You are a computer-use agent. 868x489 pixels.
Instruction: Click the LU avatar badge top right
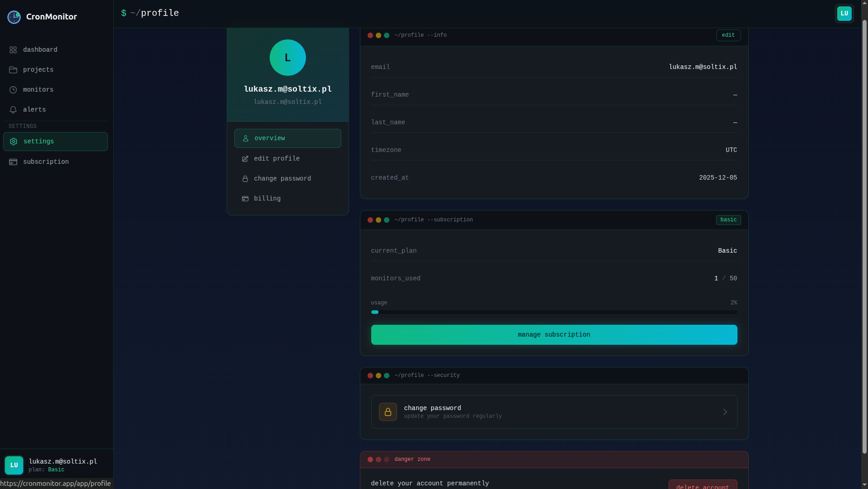pos(844,13)
